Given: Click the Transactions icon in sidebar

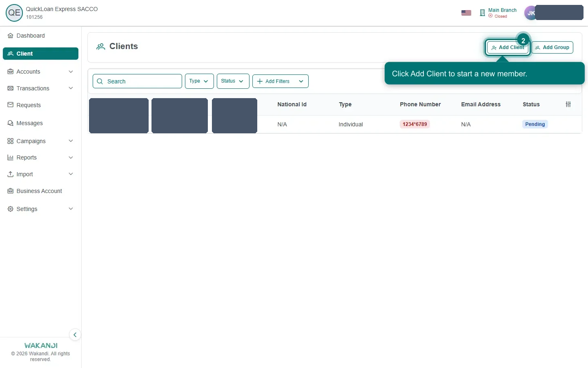Looking at the screenshot, I should [x=11, y=88].
